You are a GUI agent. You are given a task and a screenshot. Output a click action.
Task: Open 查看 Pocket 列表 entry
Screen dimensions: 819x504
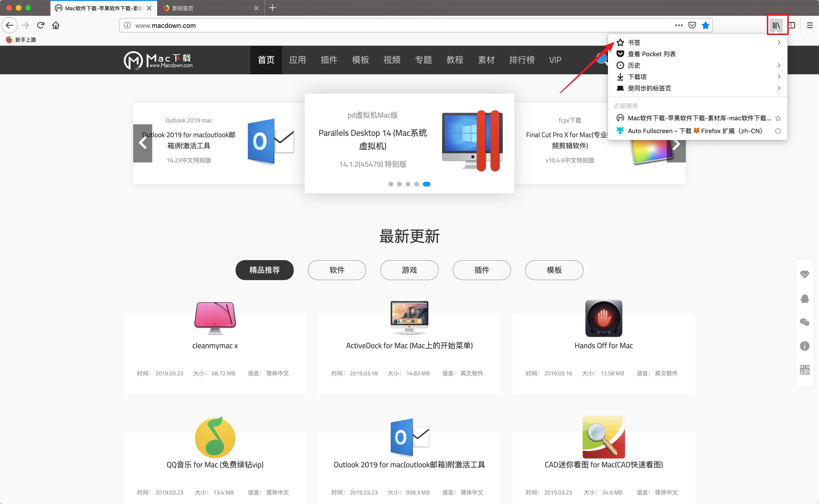(698, 54)
